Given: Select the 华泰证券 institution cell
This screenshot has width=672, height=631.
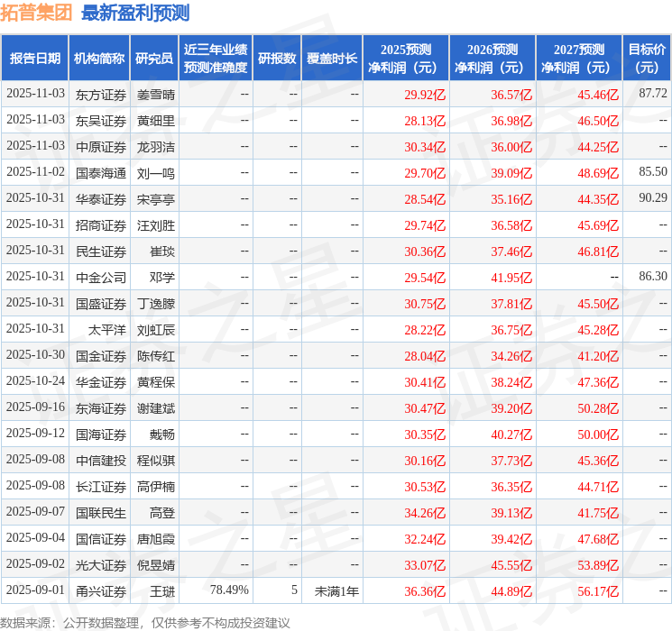Looking at the screenshot, I should pos(101,199).
